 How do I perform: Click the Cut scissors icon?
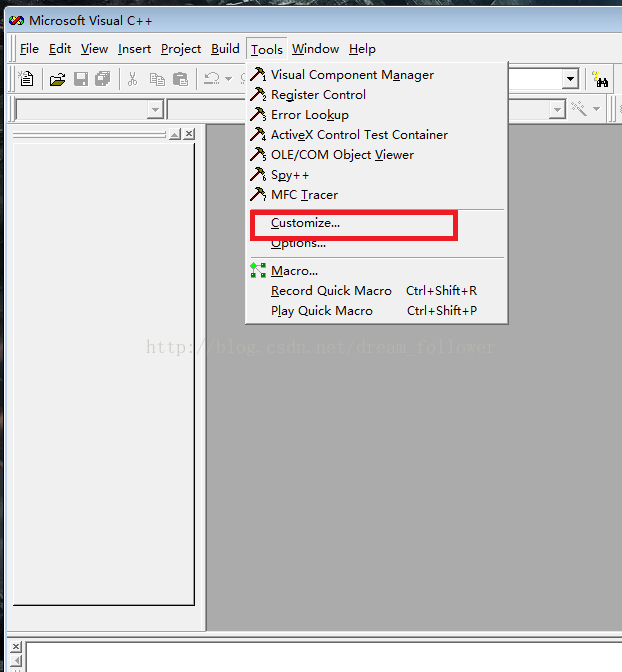[132, 79]
